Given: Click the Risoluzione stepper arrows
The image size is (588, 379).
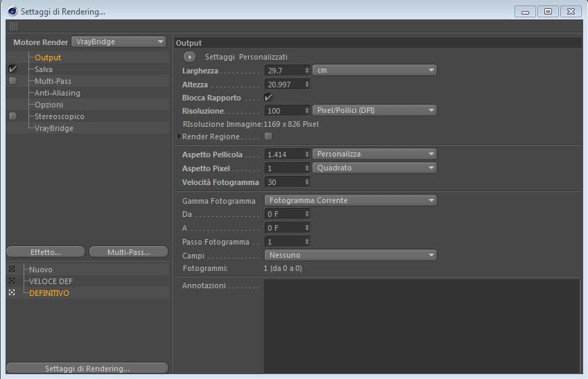Looking at the screenshot, I should (307, 111).
